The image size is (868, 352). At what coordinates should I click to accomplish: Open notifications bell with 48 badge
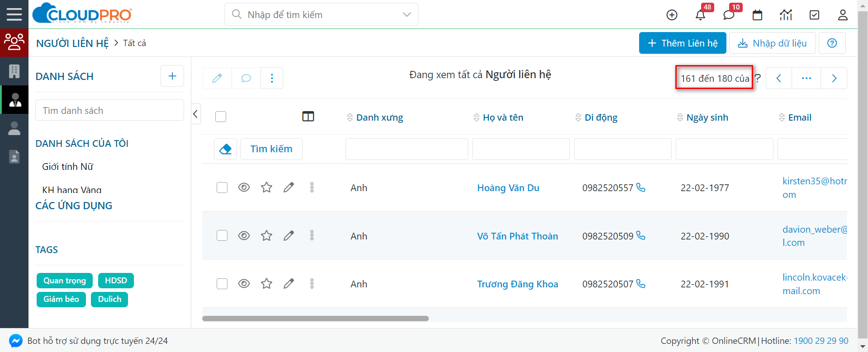pyautogui.click(x=700, y=15)
